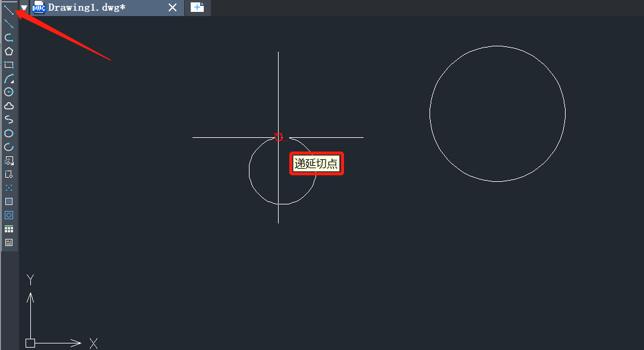
Task: Activate the Polyline tool
Action: point(9,37)
